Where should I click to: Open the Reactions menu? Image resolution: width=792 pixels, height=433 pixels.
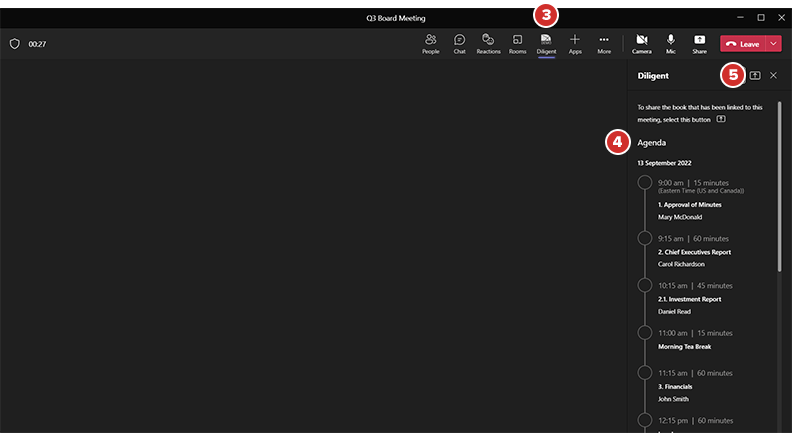click(488, 43)
